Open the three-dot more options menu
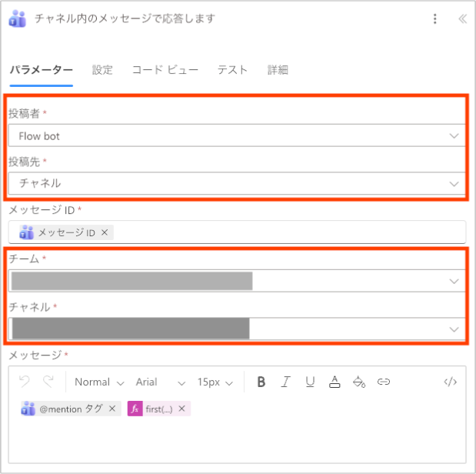Viewport: 476px width, 474px height. pyautogui.click(x=435, y=19)
